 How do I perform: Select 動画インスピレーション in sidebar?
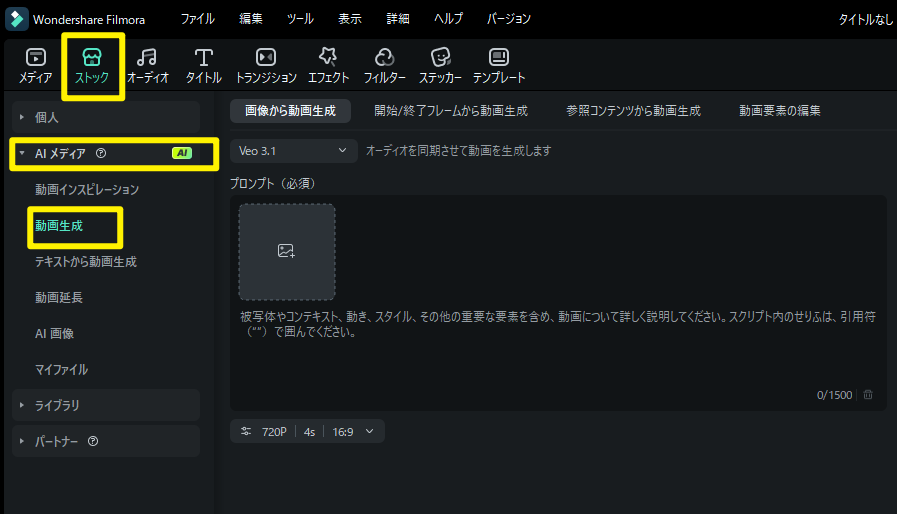click(x=87, y=189)
